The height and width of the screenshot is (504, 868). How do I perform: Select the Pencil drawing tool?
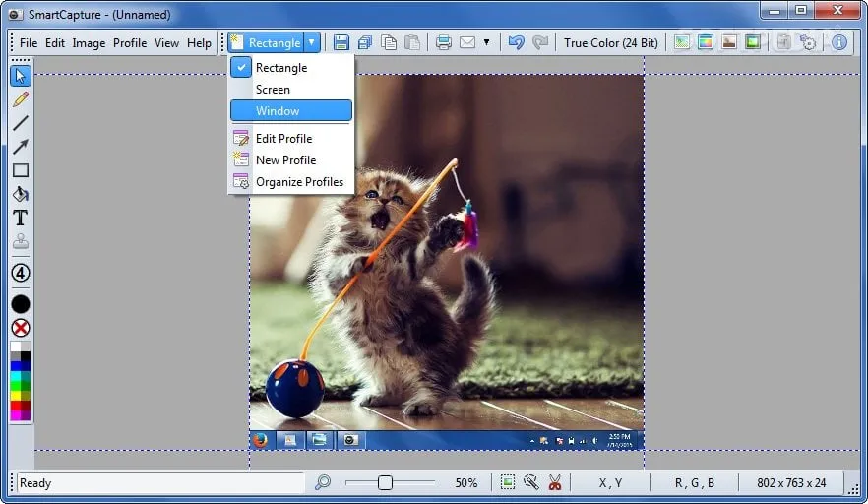pyautogui.click(x=21, y=99)
